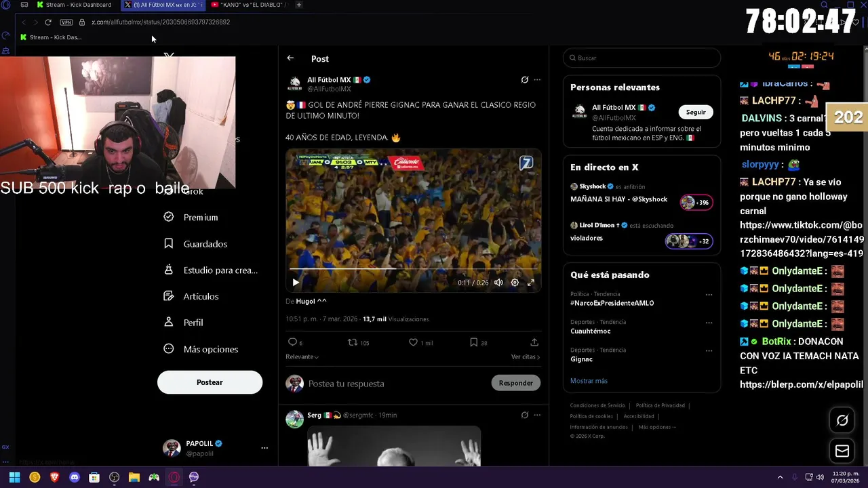Open Discord from taskbar
Screen dimensions: 868x488
pyautogui.click(x=75, y=477)
